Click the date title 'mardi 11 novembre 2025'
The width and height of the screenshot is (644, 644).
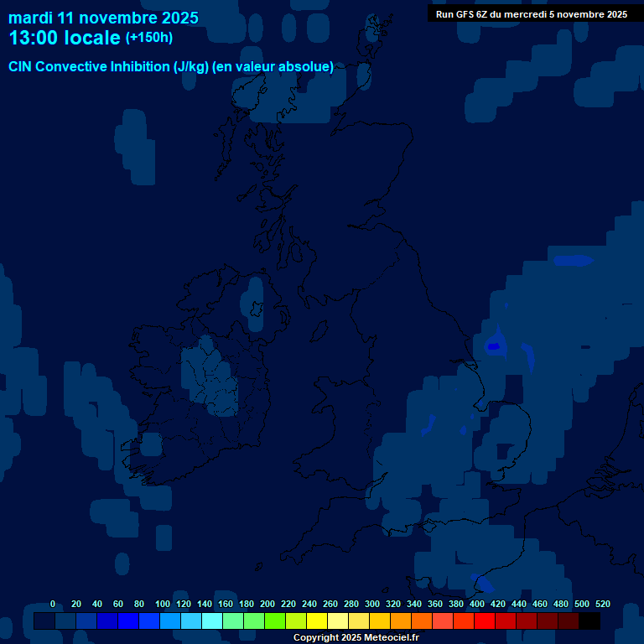tap(103, 18)
